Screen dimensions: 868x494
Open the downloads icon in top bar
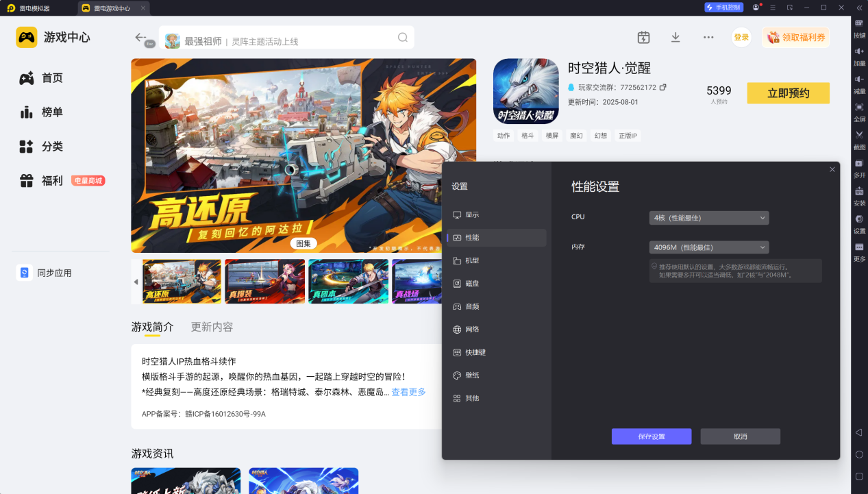click(x=675, y=37)
